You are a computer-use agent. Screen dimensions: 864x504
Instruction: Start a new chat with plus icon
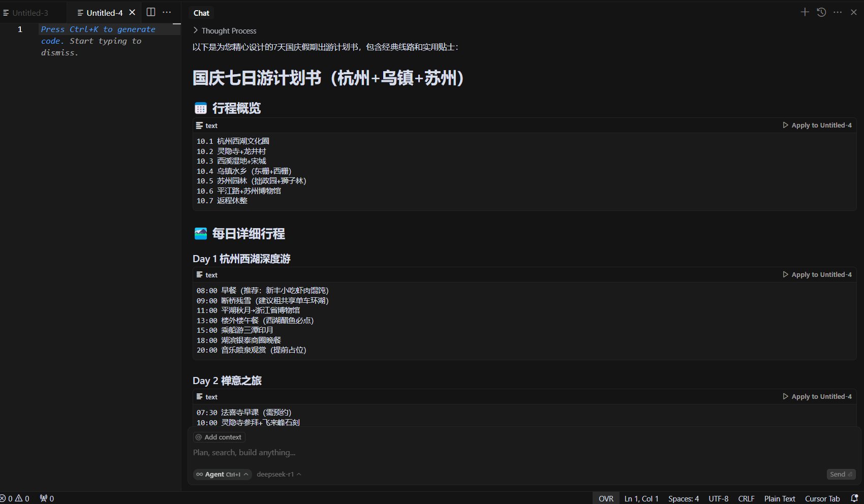click(x=805, y=12)
